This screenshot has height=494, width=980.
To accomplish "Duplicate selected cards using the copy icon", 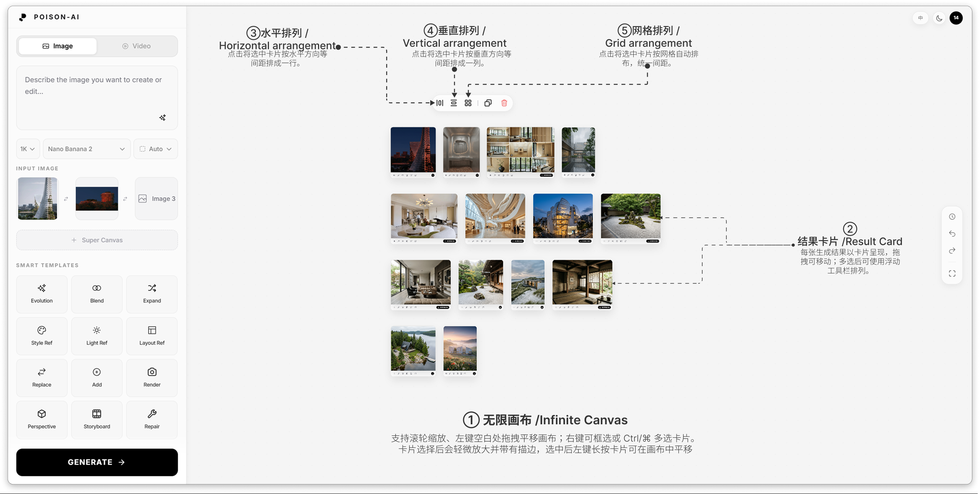I will [488, 103].
